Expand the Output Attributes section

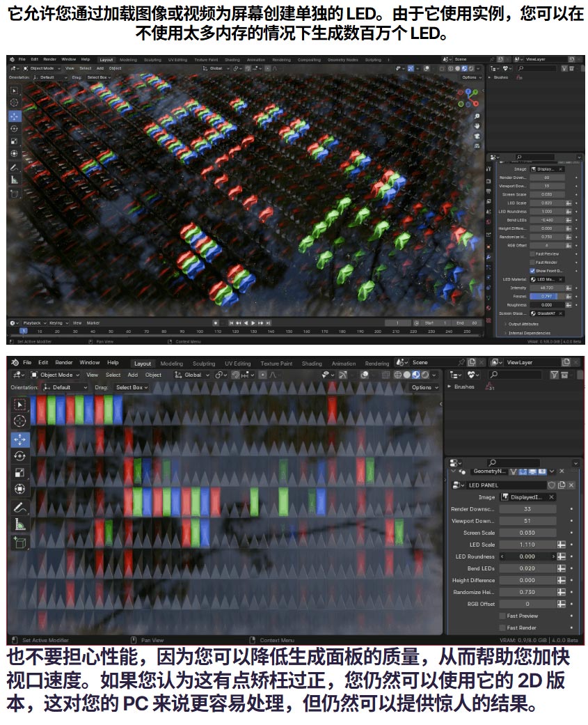click(x=524, y=324)
